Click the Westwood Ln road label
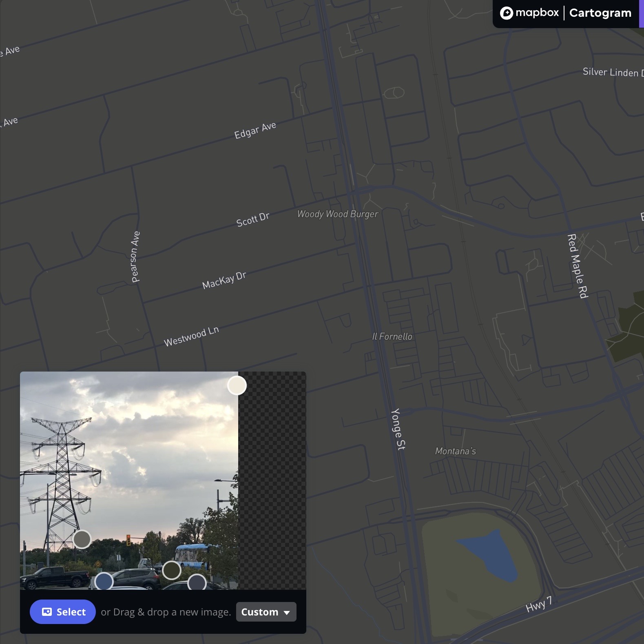The image size is (644, 644). click(191, 336)
